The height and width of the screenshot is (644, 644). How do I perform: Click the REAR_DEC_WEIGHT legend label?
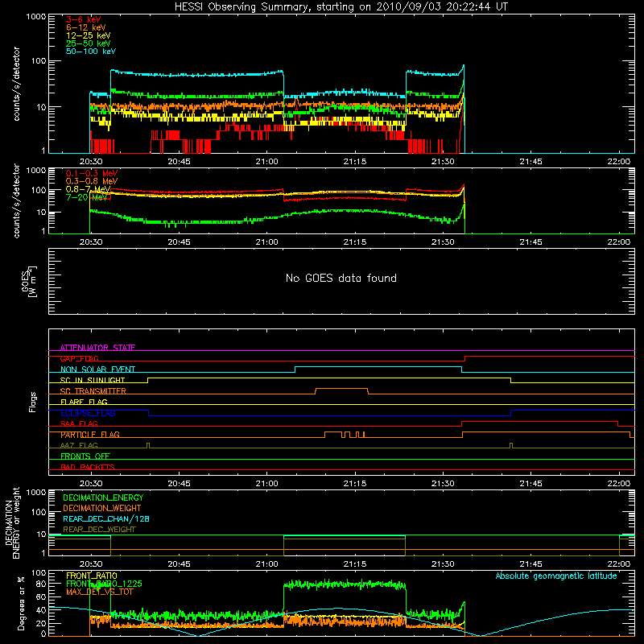click(x=99, y=530)
